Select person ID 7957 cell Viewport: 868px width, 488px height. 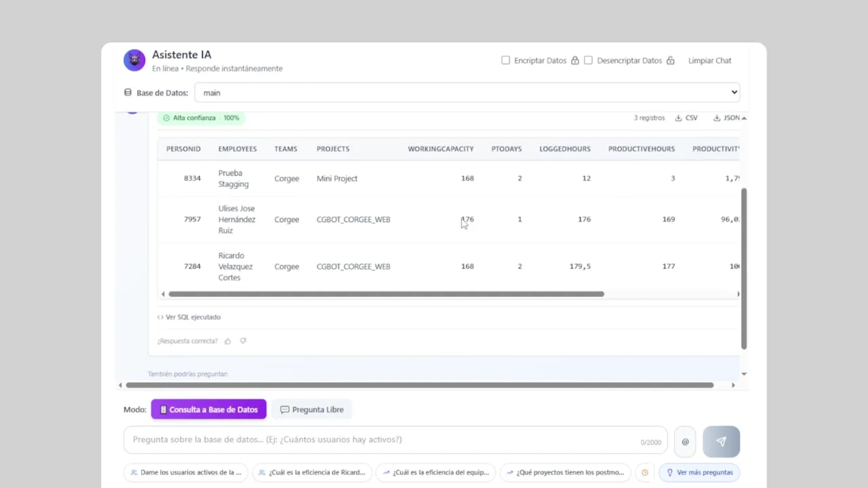[x=192, y=220]
